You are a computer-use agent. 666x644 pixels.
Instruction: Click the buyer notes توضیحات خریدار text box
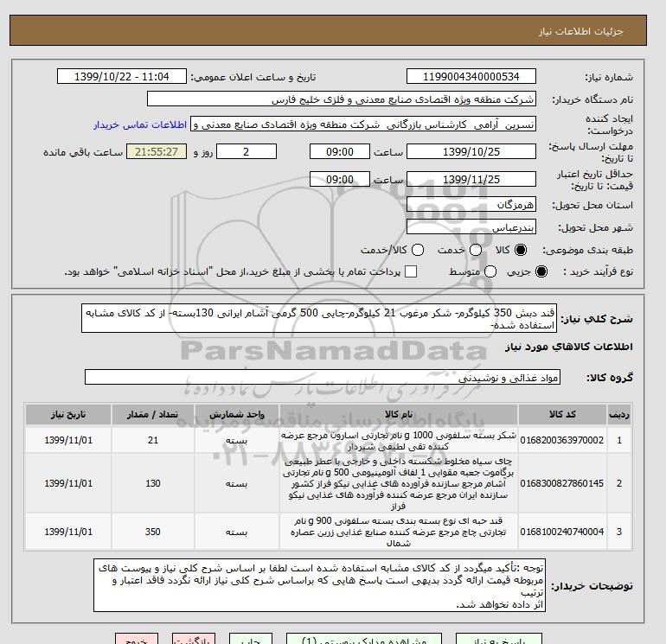[x=319, y=585]
